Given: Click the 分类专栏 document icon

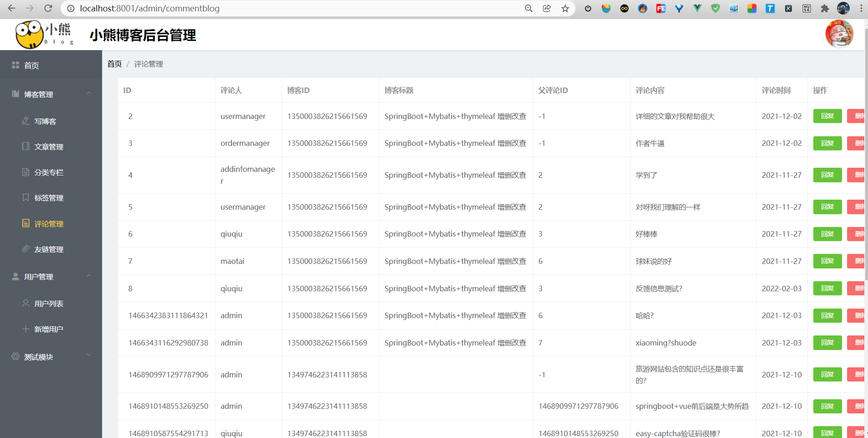Looking at the screenshot, I should 26,172.
